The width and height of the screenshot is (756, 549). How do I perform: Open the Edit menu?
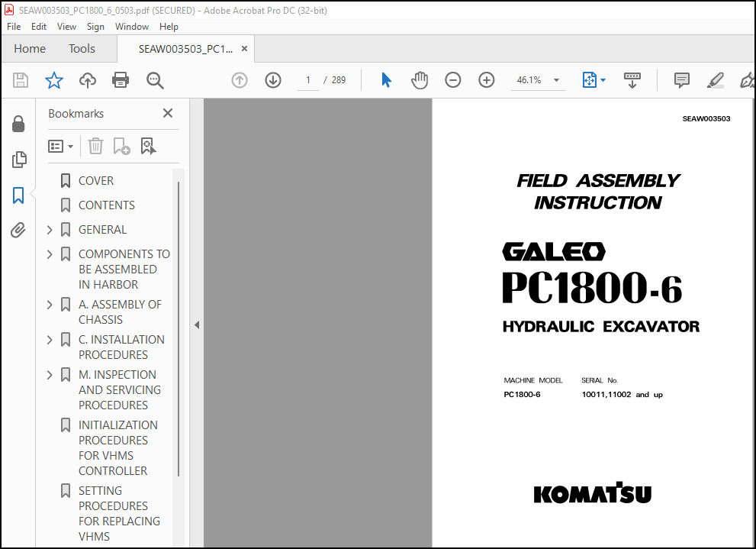click(x=39, y=27)
